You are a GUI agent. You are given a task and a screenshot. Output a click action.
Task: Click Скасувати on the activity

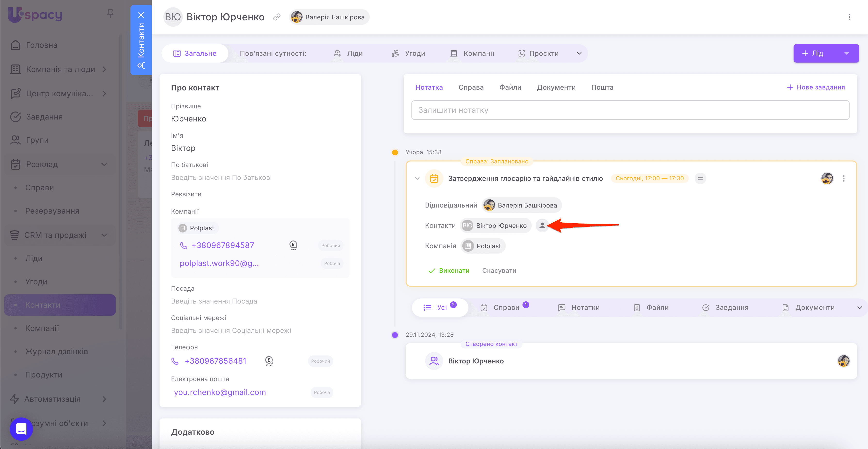tap(499, 271)
